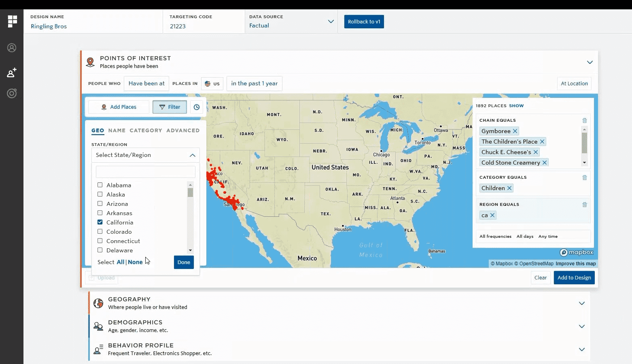Check the Colorado checkbox
The height and width of the screenshot is (364, 632).
pyautogui.click(x=100, y=231)
